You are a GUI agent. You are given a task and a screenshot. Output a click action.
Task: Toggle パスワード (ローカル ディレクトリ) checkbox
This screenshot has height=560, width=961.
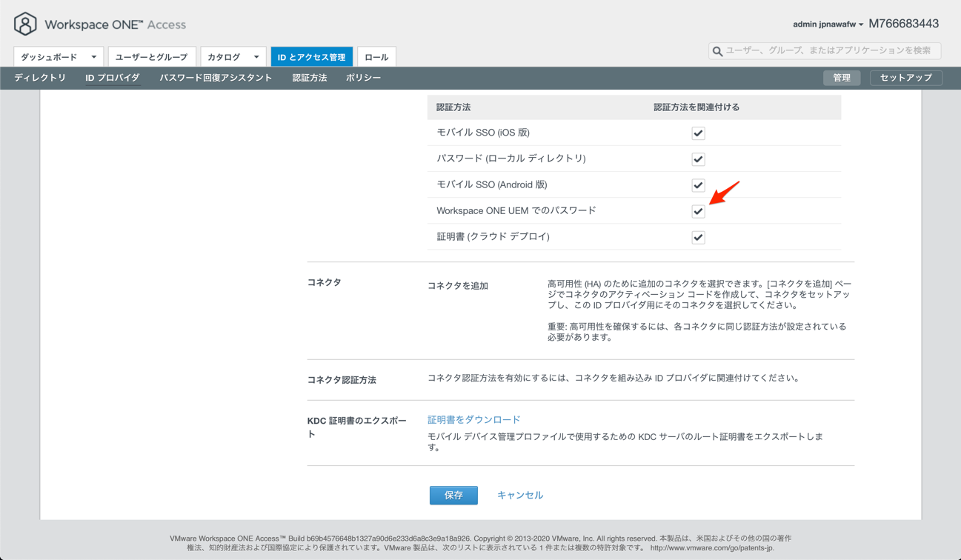click(x=698, y=159)
